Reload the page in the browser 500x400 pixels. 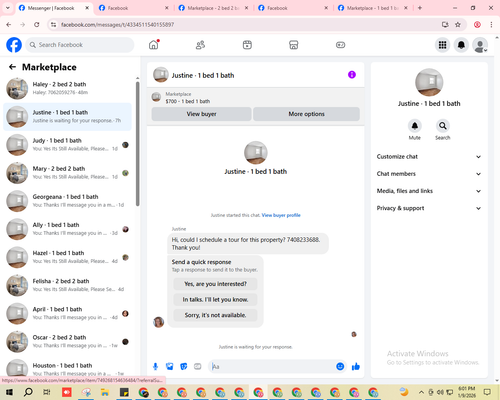pyautogui.click(x=37, y=24)
